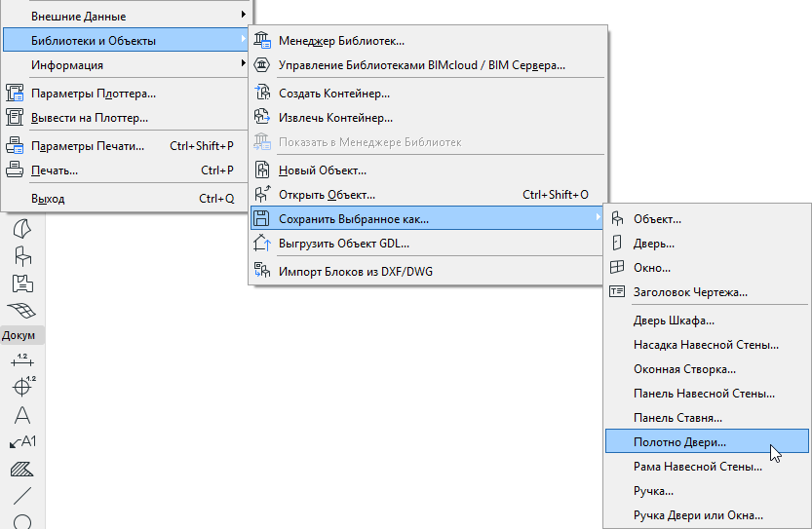Choose Создать Контейнер menu entry
Image resolution: width=812 pixels, height=529 pixels.
point(428,94)
